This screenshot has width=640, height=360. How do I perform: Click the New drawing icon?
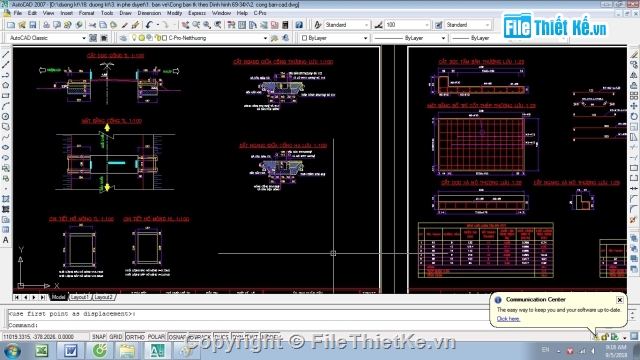click(11, 25)
